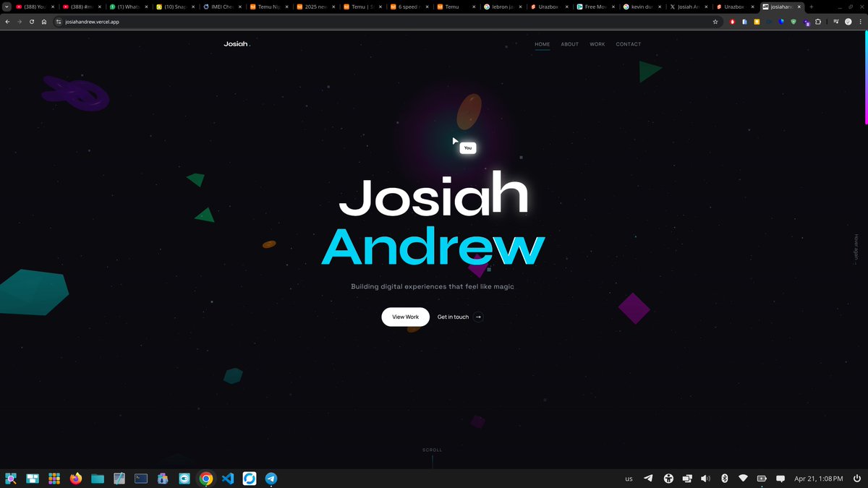This screenshot has height=488, width=868.
Task: Click the 'us' keyboard layout indicator
Action: coord(629,479)
